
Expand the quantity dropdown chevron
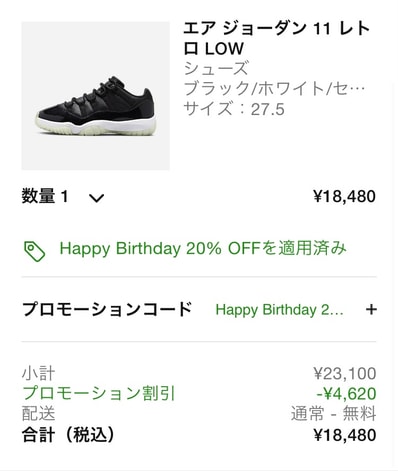tap(96, 198)
